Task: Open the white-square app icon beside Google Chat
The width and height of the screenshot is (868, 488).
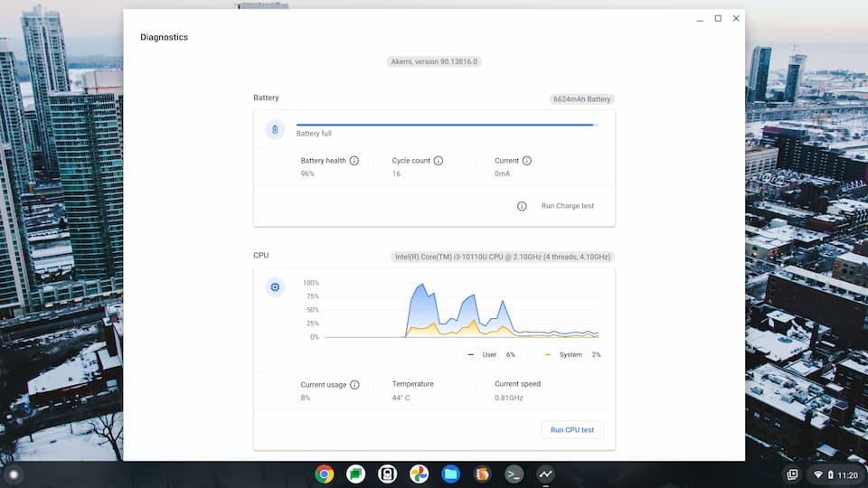Action: click(x=388, y=474)
